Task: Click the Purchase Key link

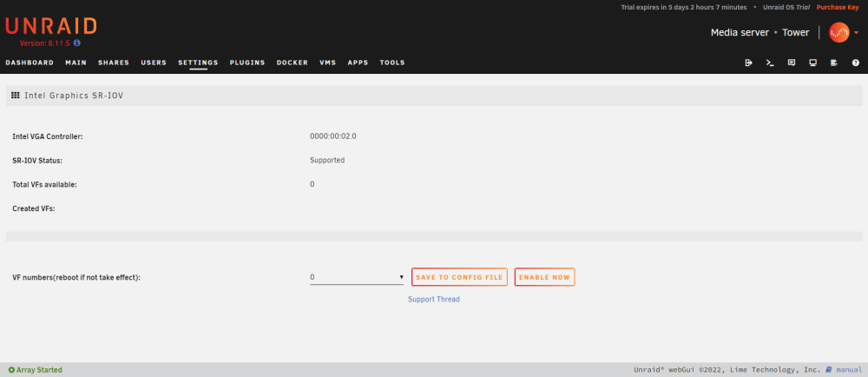Action: (x=838, y=7)
